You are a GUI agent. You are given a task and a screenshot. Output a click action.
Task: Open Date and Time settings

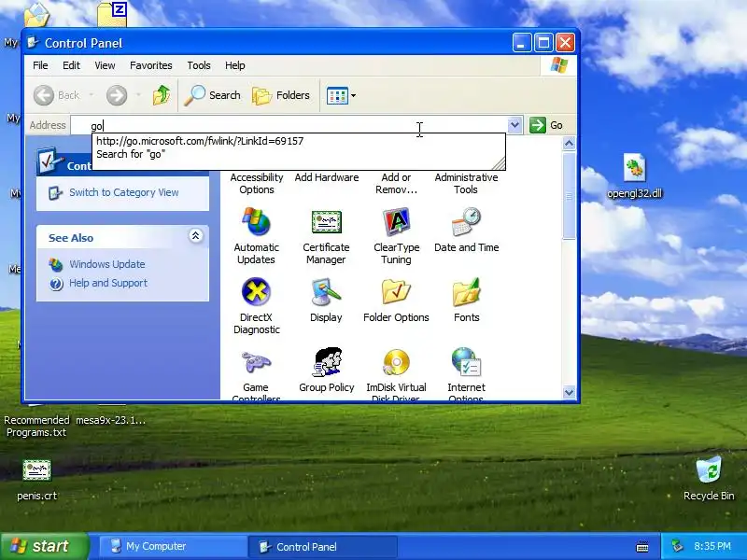pyautogui.click(x=466, y=230)
